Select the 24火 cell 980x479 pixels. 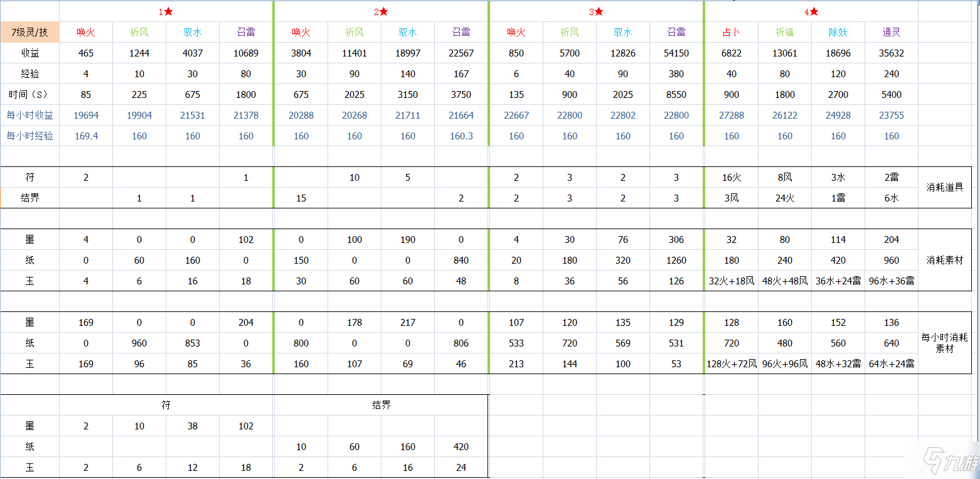pos(785,198)
